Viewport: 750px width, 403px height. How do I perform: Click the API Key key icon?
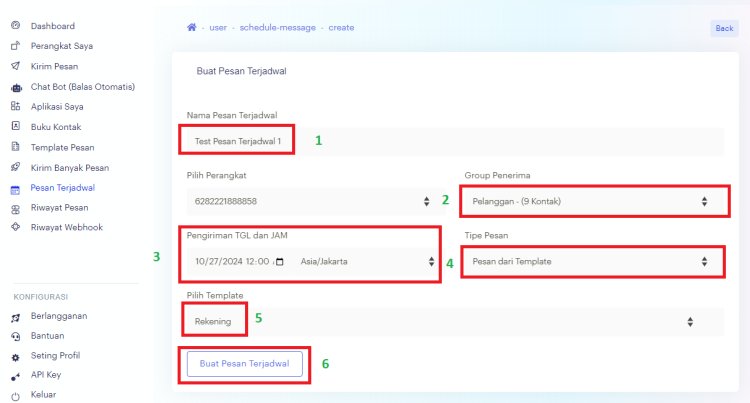coord(15,377)
